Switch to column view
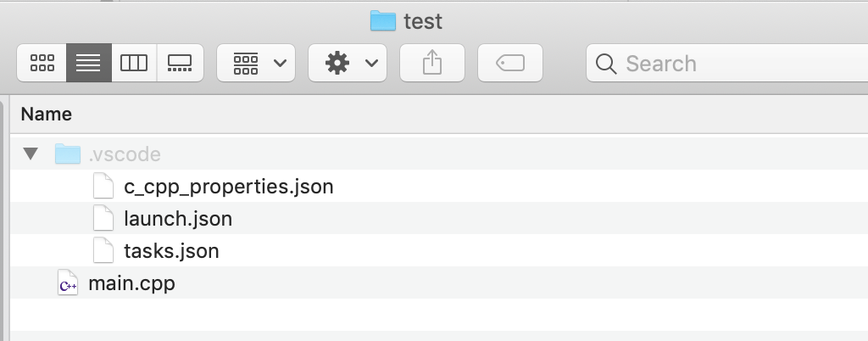Screen dimensions: 868x341 click(x=134, y=63)
